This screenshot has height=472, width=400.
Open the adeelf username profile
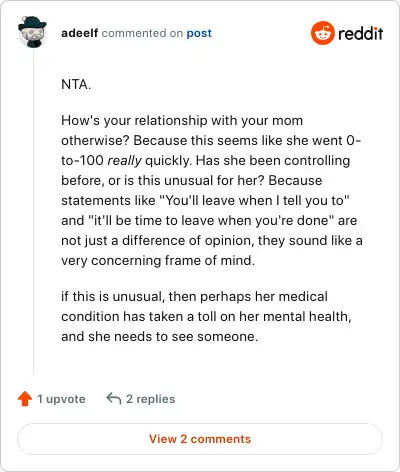pos(79,33)
